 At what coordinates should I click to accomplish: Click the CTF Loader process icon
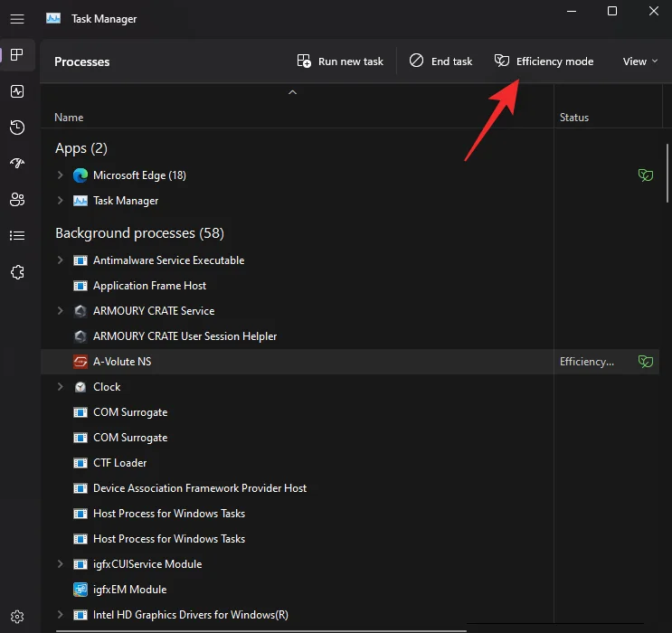pos(80,463)
